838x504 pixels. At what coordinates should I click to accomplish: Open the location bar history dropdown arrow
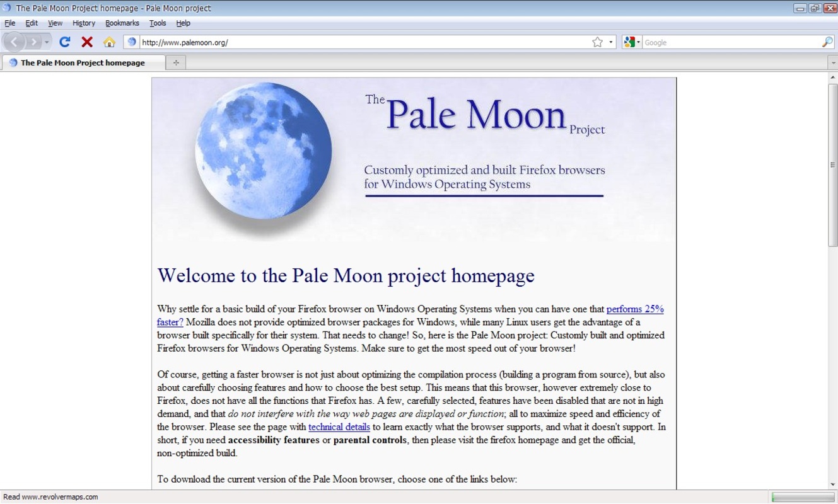[611, 42]
